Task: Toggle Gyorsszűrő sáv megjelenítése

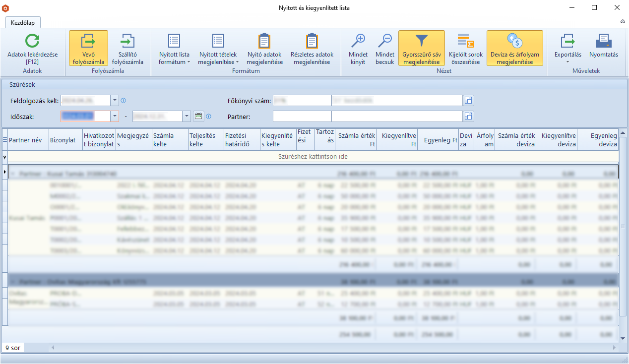Action: click(421, 49)
